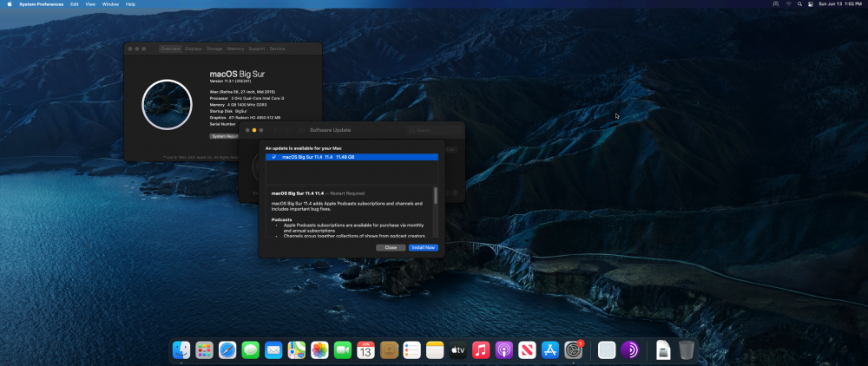Click Processor info line in About This Mac
Image resolution: width=868 pixels, height=366 pixels.
(x=247, y=98)
